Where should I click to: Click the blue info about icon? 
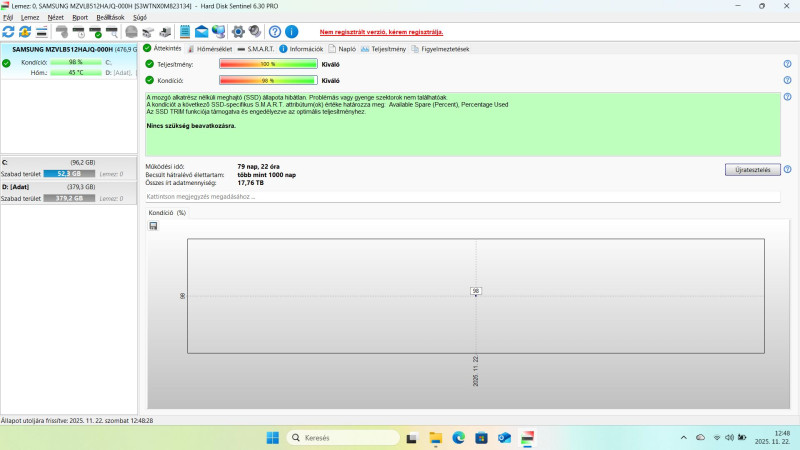click(x=291, y=32)
